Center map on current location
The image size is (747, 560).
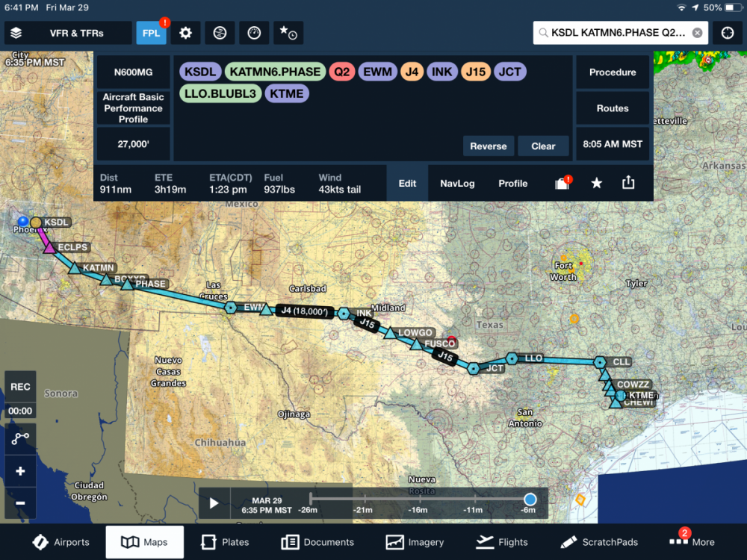tap(727, 33)
